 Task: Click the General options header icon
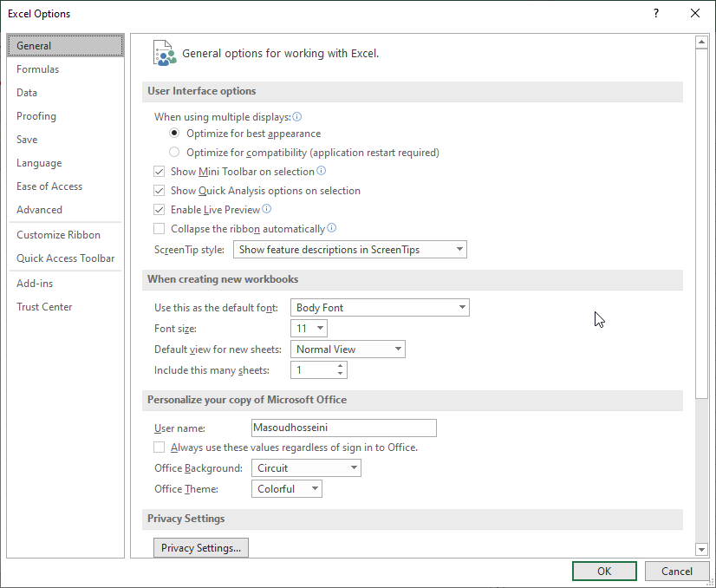pos(165,54)
